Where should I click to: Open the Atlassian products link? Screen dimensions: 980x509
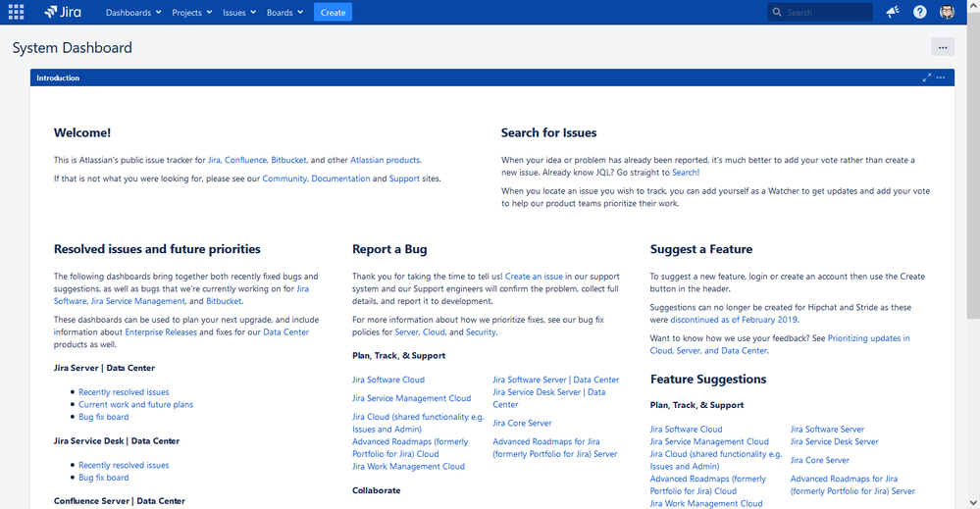pyautogui.click(x=385, y=160)
